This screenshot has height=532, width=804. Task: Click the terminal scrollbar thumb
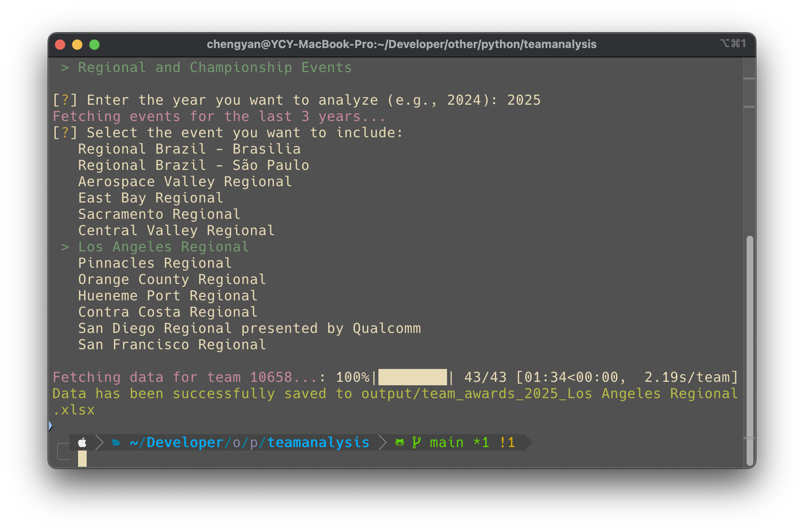[750, 351]
